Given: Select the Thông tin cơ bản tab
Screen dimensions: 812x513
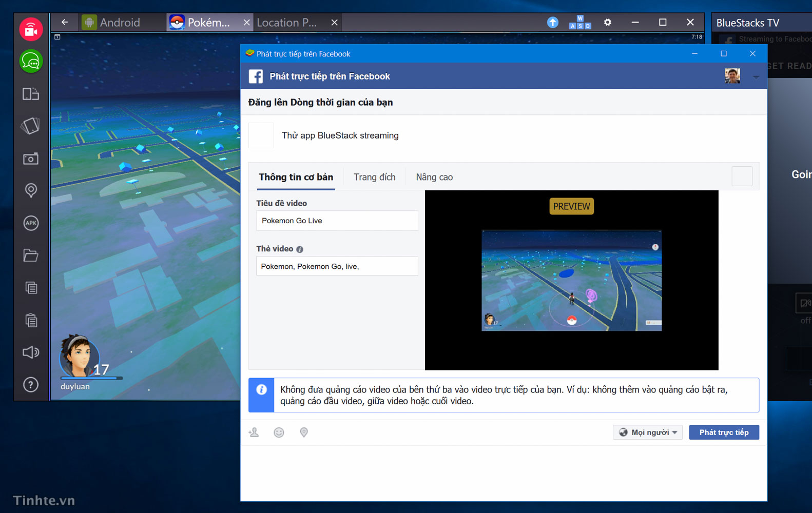Looking at the screenshot, I should point(296,177).
